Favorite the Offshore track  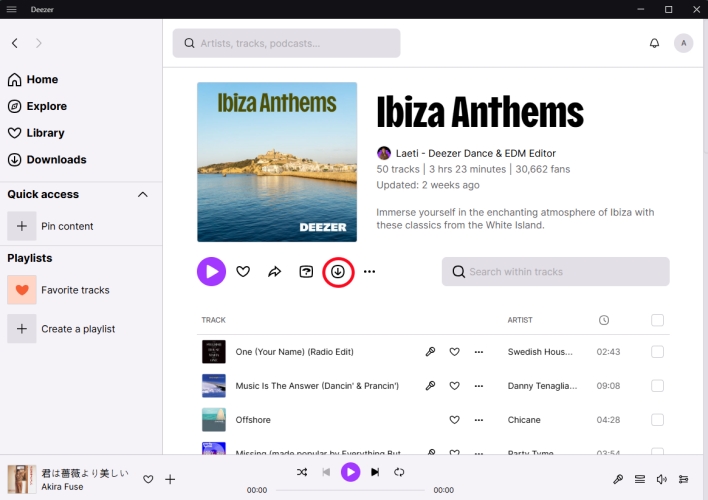[455, 420]
